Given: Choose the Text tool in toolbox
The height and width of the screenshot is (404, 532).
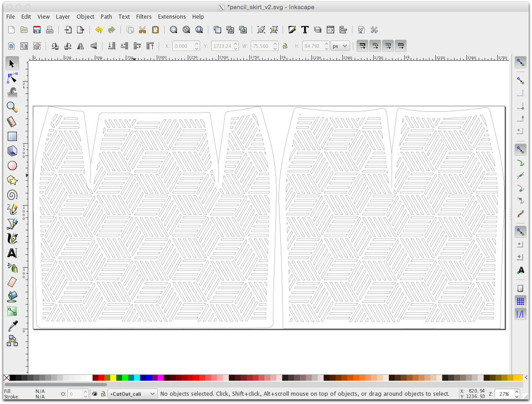Looking at the screenshot, I should tap(12, 253).
